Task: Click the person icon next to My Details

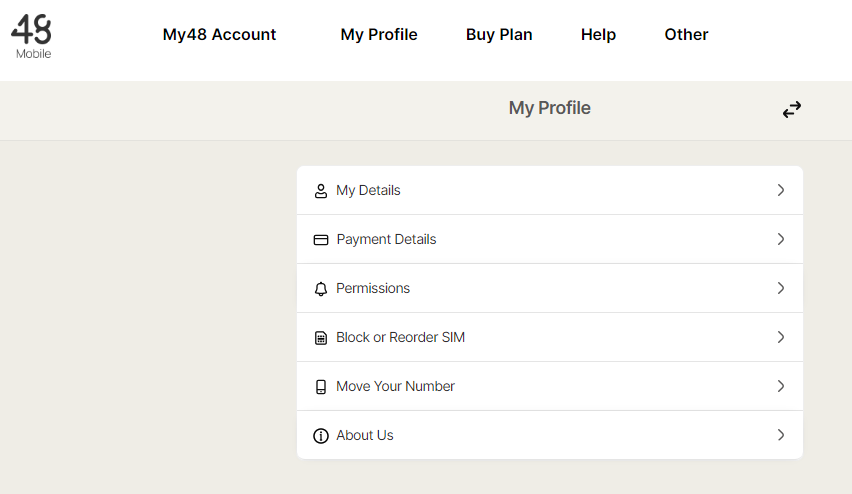Action: coord(321,191)
